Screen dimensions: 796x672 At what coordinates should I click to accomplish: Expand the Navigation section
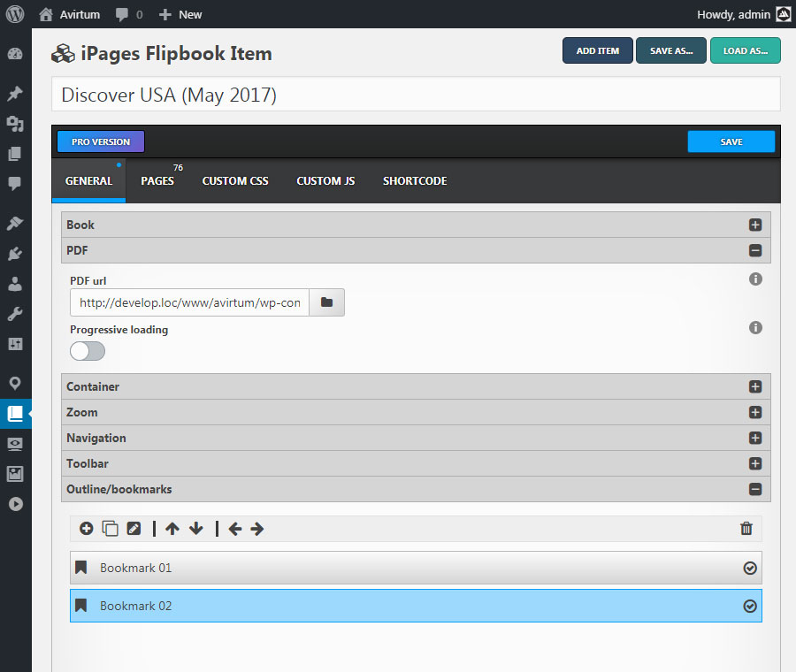(x=416, y=438)
